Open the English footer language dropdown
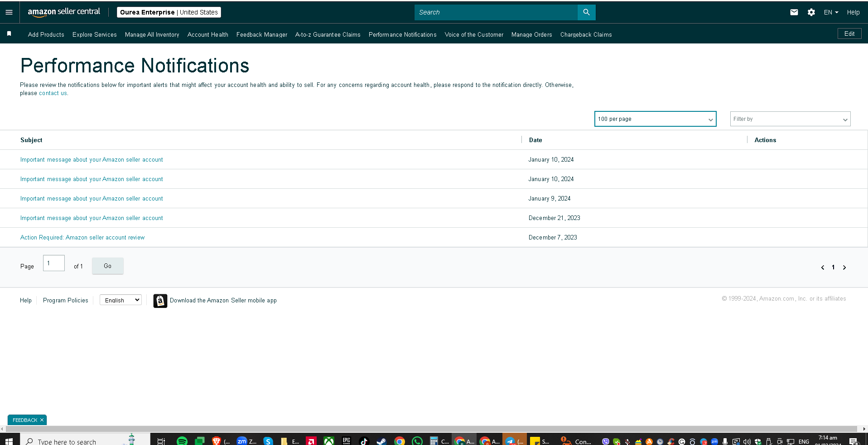The height and width of the screenshot is (445, 868). 121,300
